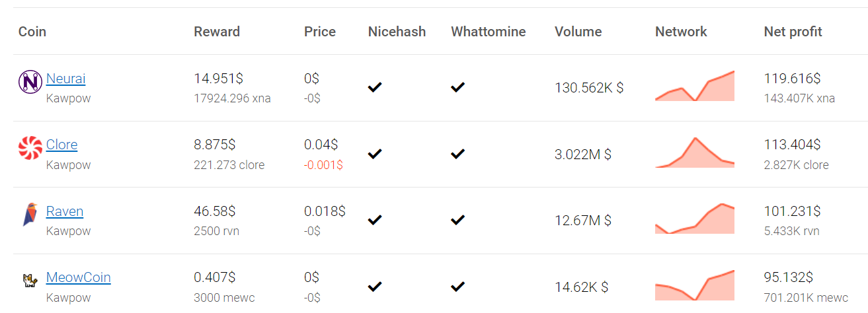This screenshot has width=868, height=313.
Task: Open the Neurai coin link
Action: click(x=65, y=79)
